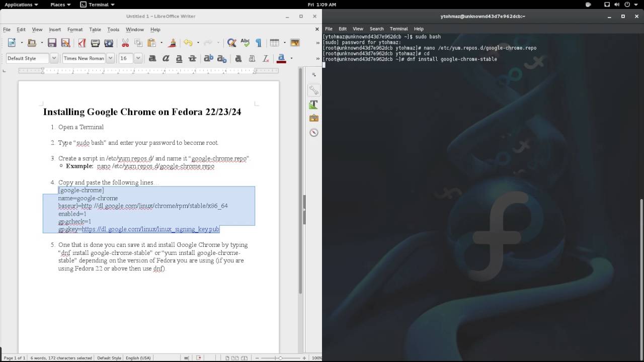Open the Terminal window's Edit menu
Screen dimensions: 644x362
pos(343,29)
